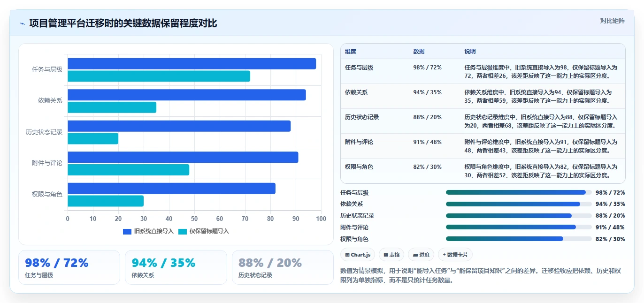
Task: Click the 对比矩阵 label at top right
Action: [x=613, y=21]
